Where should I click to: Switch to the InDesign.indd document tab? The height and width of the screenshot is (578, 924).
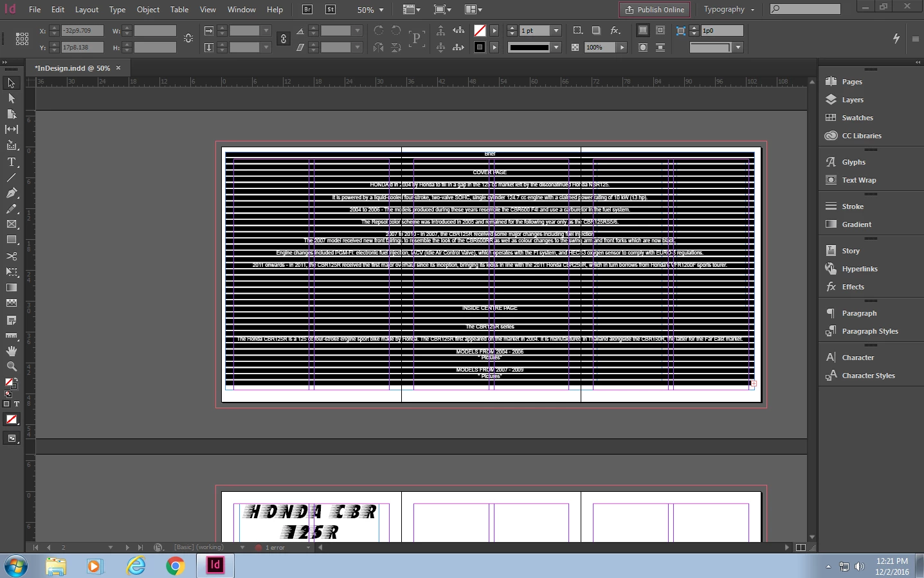coord(73,68)
